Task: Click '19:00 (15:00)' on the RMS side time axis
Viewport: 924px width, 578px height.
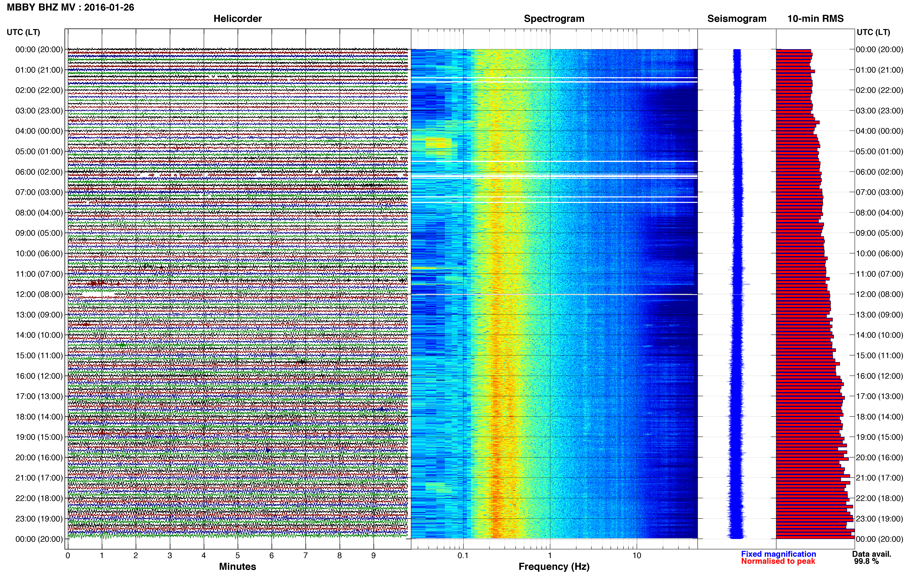Action: [x=879, y=437]
